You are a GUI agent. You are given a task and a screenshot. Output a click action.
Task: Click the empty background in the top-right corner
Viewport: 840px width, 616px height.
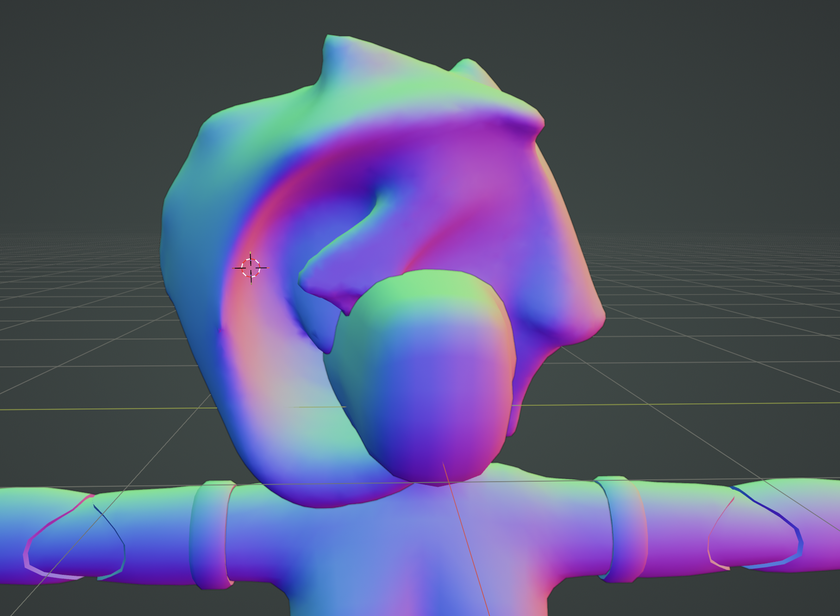tap(764, 46)
